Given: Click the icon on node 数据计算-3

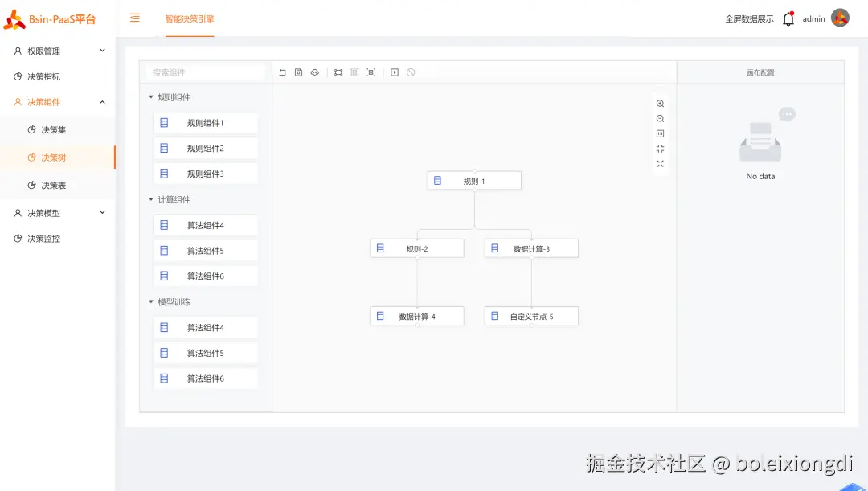Looking at the screenshot, I should (495, 248).
